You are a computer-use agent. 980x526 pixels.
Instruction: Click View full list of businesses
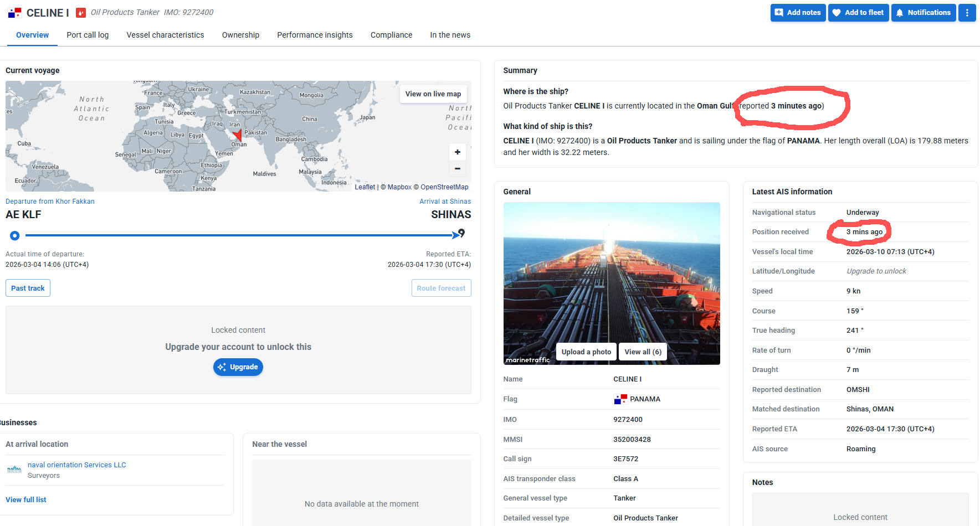[x=26, y=500]
